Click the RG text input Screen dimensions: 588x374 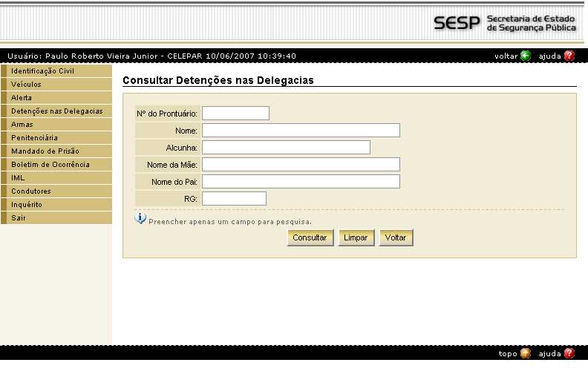coord(234,198)
